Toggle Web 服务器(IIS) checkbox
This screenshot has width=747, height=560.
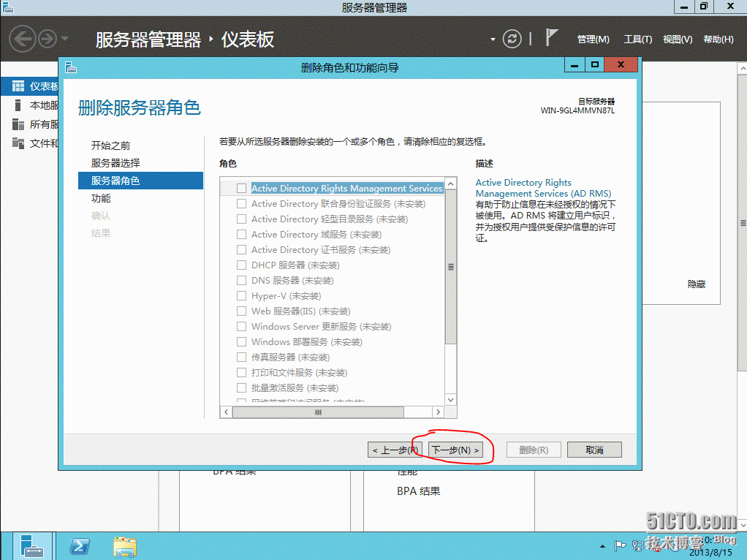point(241,311)
